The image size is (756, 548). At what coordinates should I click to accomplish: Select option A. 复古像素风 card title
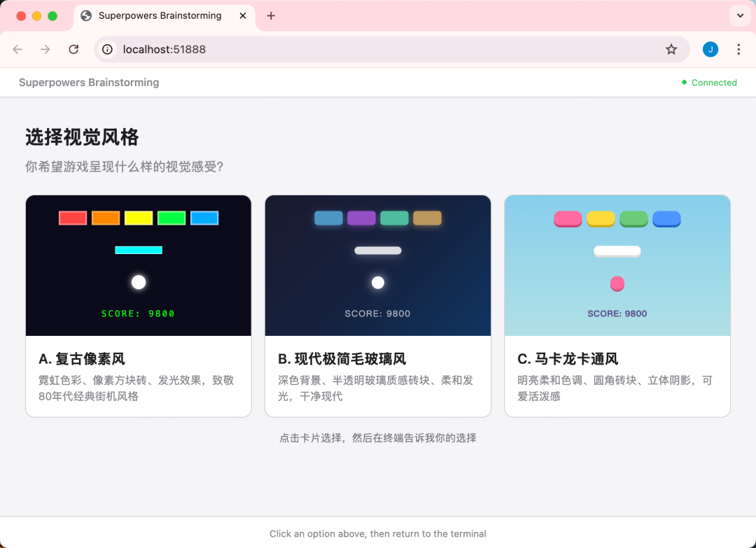(82, 359)
